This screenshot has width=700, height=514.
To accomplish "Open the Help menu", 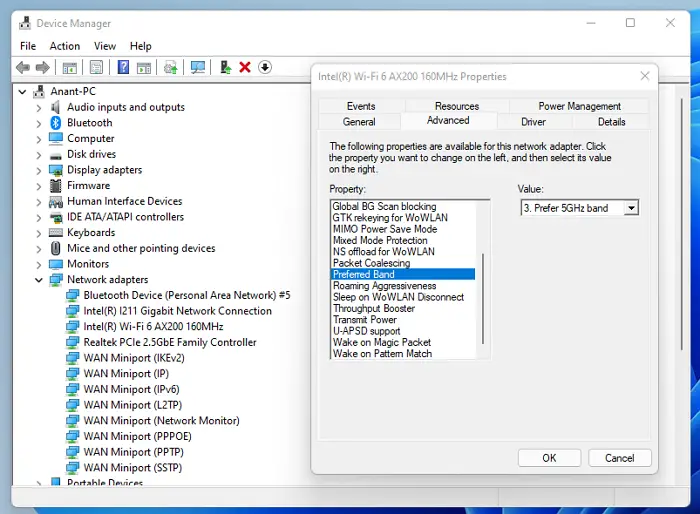I will coord(141,46).
